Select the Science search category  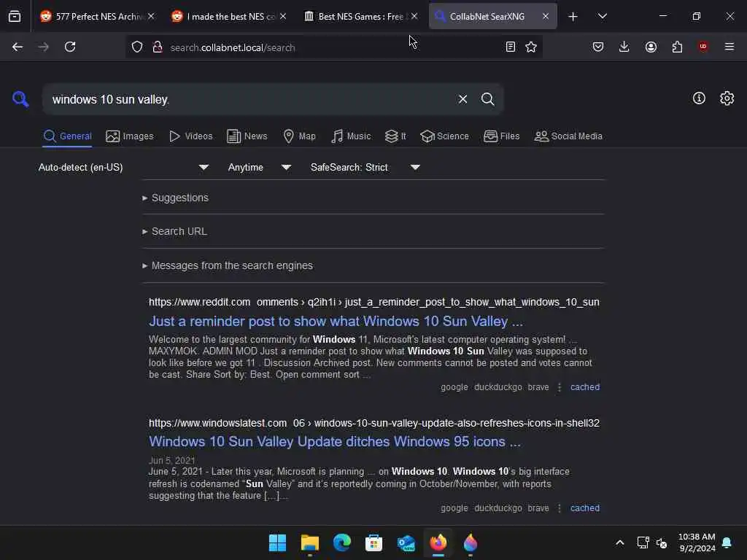[x=444, y=136]
